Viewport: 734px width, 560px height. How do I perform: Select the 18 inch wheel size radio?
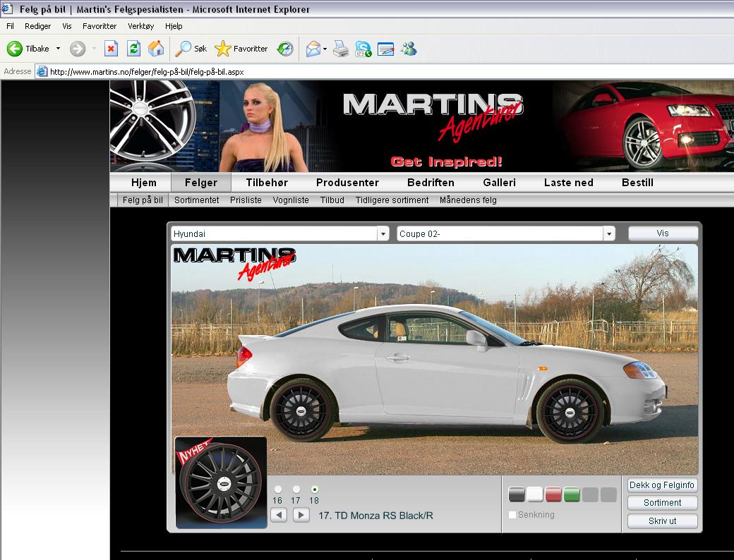click(315, 489)
